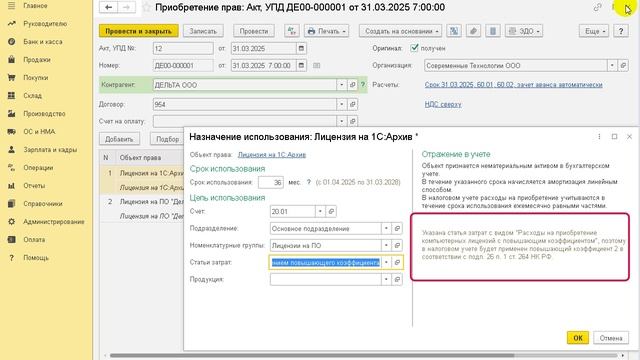Viewport: 640px width, 360px height.
Task: Expand the Счет 20.01 dropdown
Action: (320, 211)
